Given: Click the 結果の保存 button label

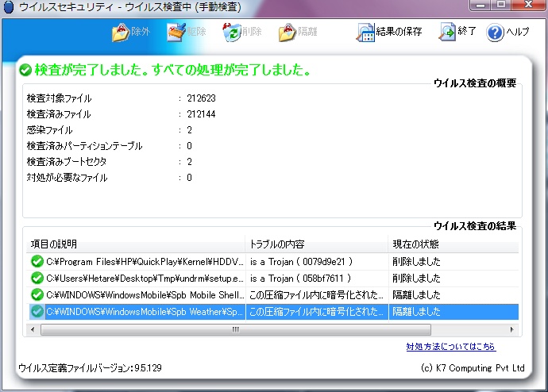Looking at the screenshot, I should pyautogui.click(x=399, y=32).
